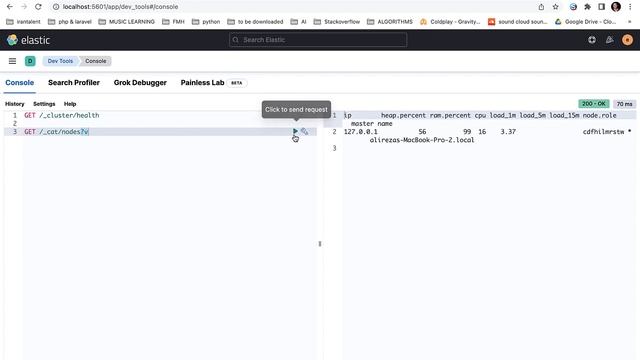Show more bookmarks with overflow chevron
640x360 pixels.
[x=630, y=22]
